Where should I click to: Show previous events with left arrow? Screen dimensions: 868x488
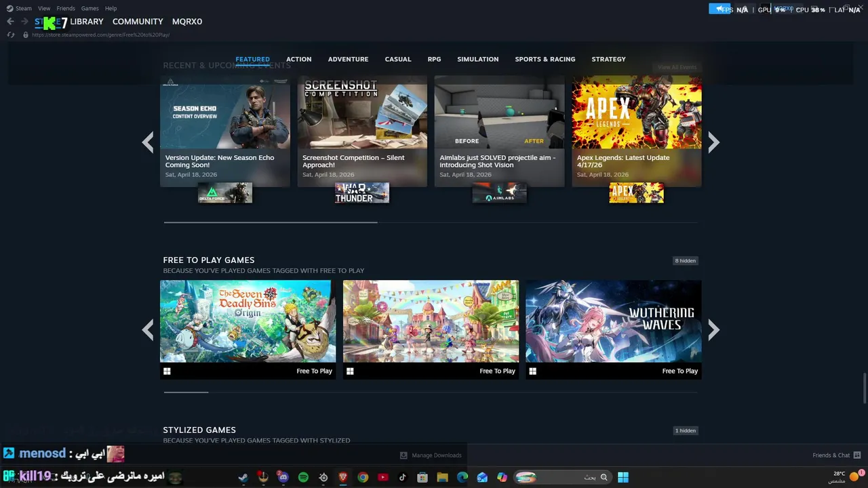pos(148,142)
